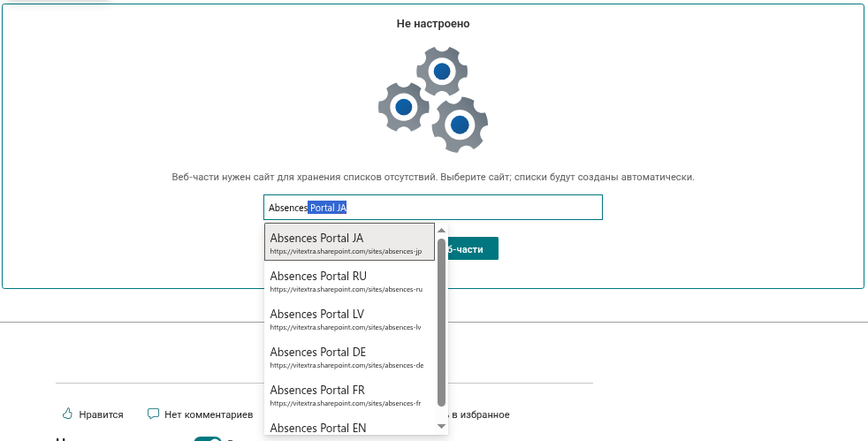Screen dimensions: 868x441
Task: Click the teal web part button behind the dropdown
Action: pyautogui.click(x=473, y=248)
